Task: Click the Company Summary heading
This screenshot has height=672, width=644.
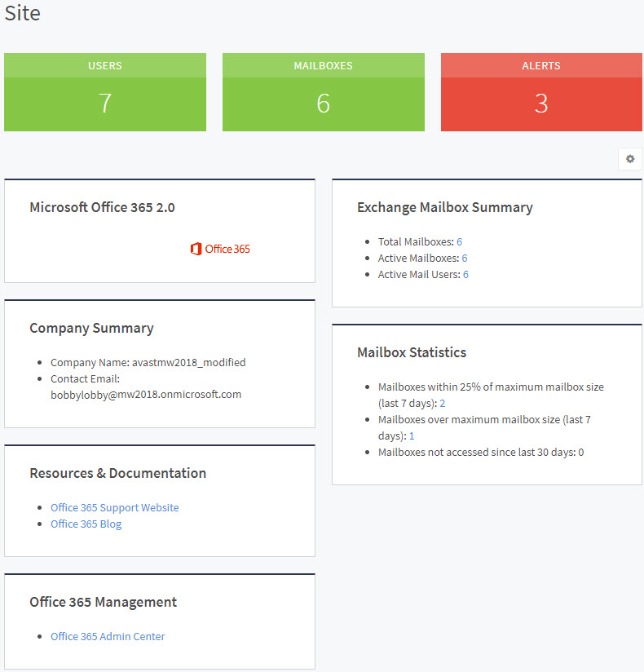Action: click(91, 328)
